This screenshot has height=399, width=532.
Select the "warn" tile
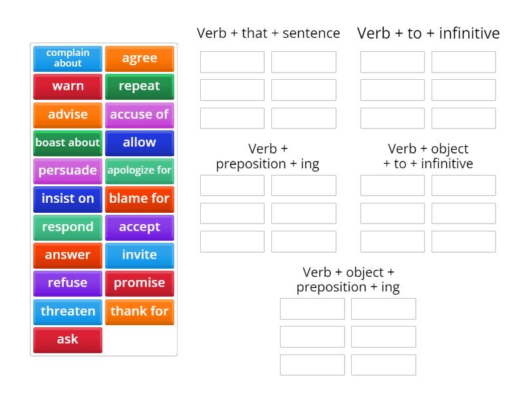coord(66,86)
